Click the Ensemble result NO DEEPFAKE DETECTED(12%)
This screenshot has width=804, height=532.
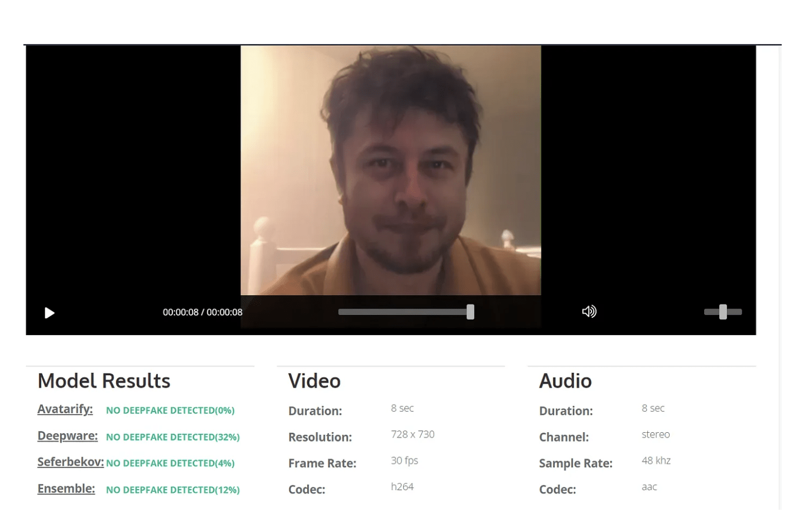[173, 490]
